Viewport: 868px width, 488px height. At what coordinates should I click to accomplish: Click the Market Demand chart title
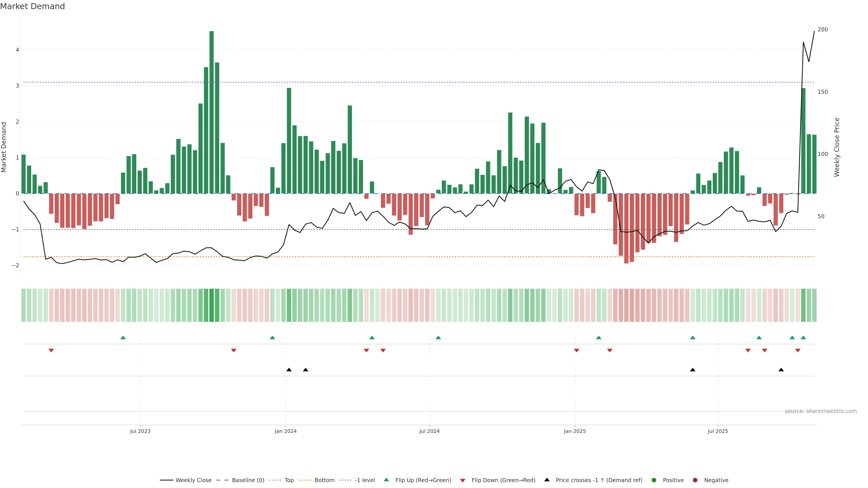(x=32, y=6)
